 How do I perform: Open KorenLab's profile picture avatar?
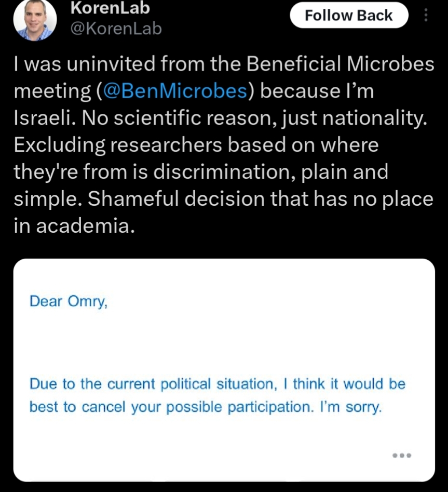pos(34,19)
